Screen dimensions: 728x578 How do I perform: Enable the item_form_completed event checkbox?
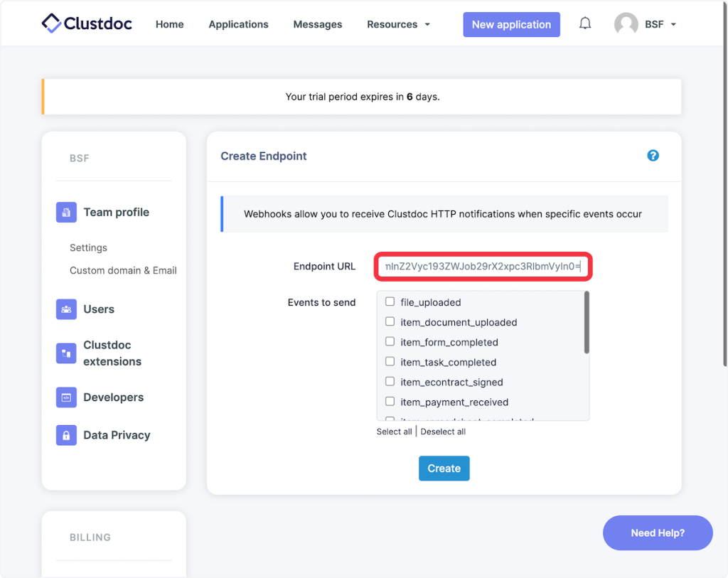(390, 342)
